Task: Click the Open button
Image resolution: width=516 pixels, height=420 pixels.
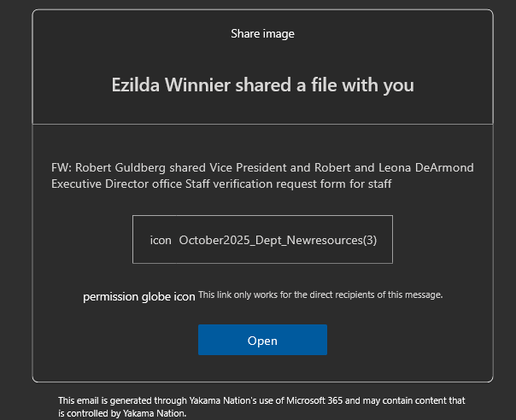Action: pos(262,340)
